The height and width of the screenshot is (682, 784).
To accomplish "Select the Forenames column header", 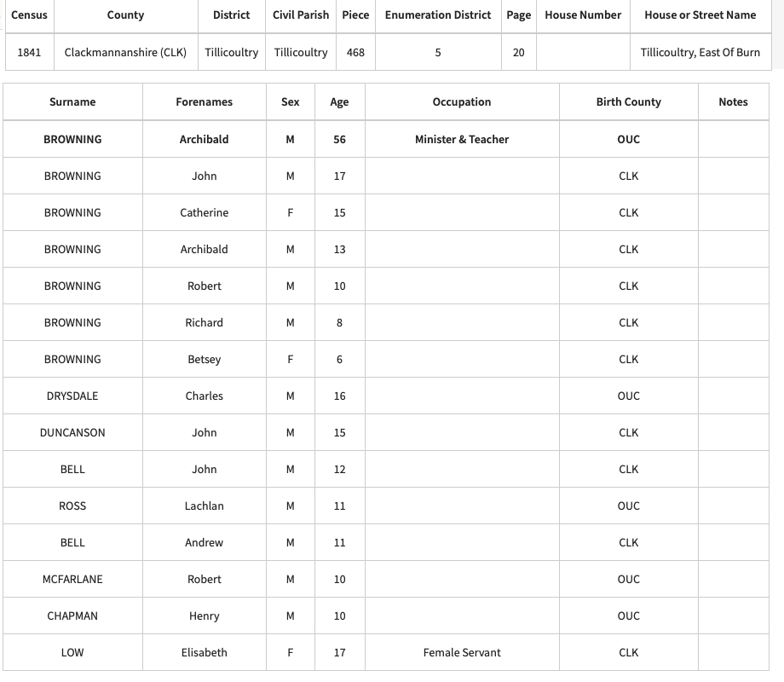I will pyautogui.click(x=204, y=101).
